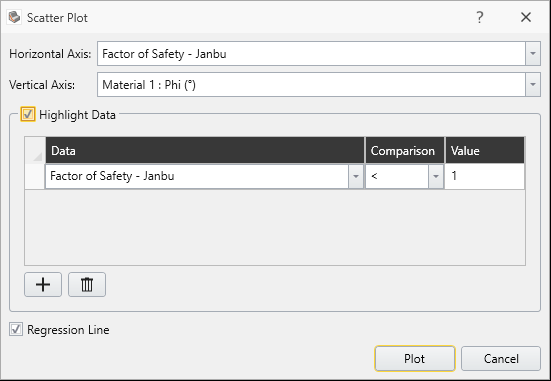Screen dimensions: 551x381
Task: Open the Comparison operator dropdown arrow
Action: 436,176
